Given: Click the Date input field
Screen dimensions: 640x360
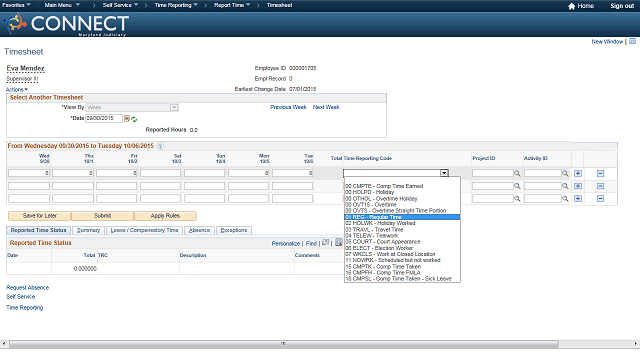Looking at the screenshot, I should (104, 118).
